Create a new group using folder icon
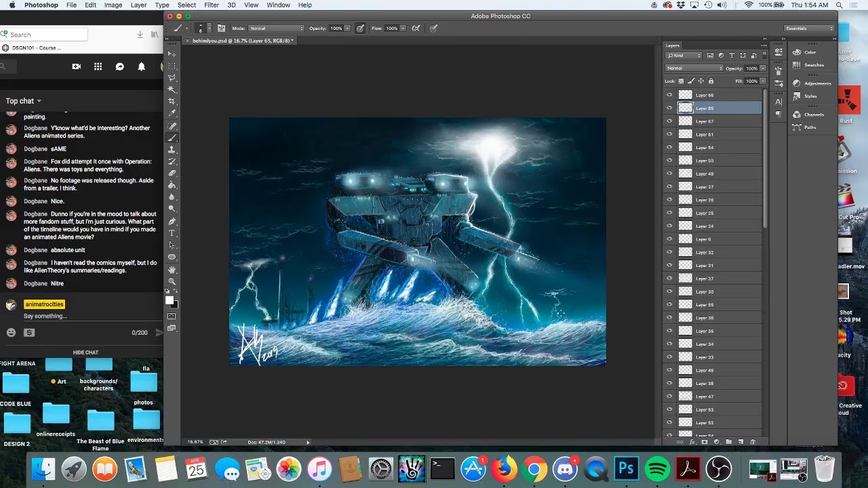The image size is (868, 488). (728, 442)
